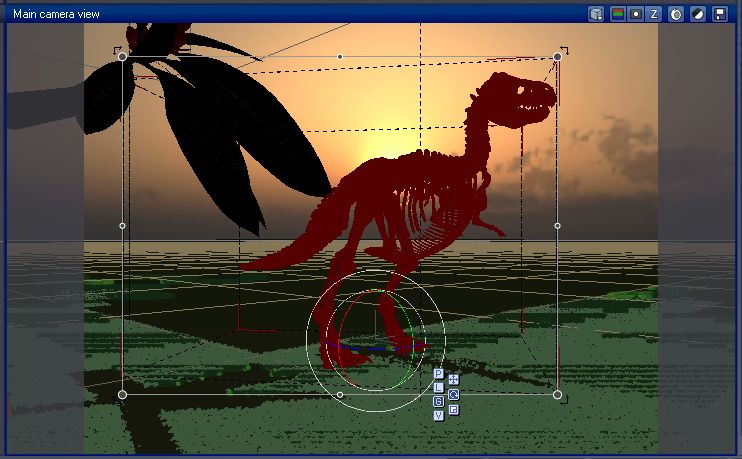Click the left edge middle handle
The image size is (742, 459).
122,226
